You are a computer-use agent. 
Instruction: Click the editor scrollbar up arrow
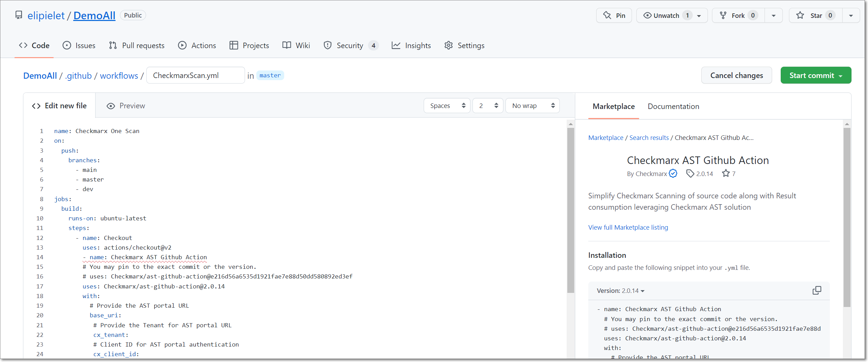click(x=570, y=124)
